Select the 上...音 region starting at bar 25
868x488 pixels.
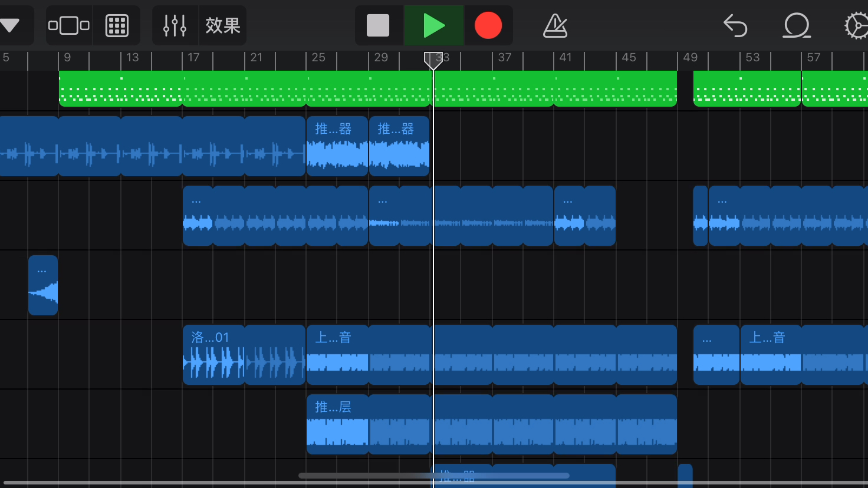click(x=492, y=355)
